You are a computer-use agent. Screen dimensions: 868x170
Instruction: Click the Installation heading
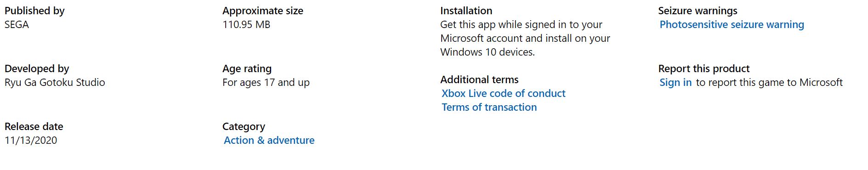pyautogui.click(x=466, y=11)
